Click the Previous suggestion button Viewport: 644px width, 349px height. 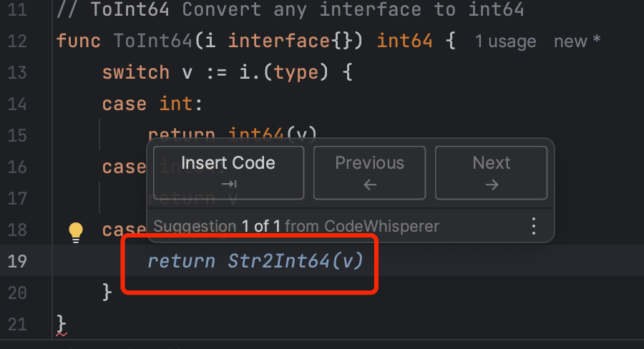pyautogui.click(x=369, y=172)
